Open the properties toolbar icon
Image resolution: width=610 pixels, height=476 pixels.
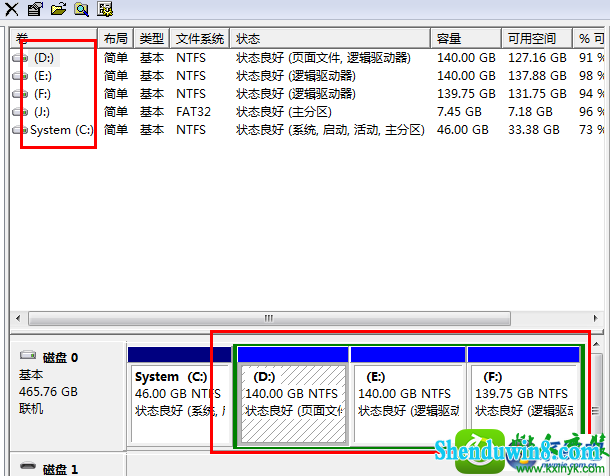pyautogui.click(x=35, y=9)
